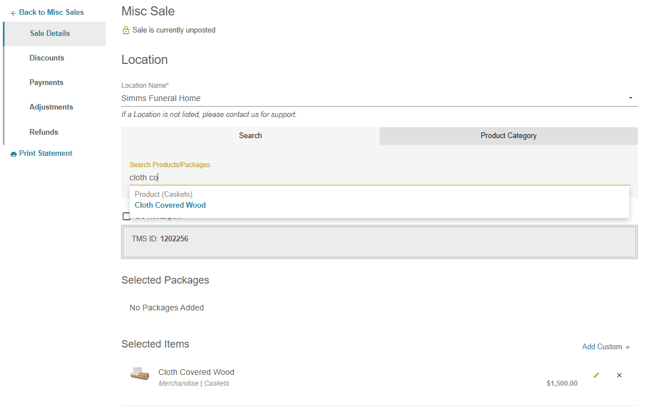Click the casket thumbnail image in Selected Items

140,374
